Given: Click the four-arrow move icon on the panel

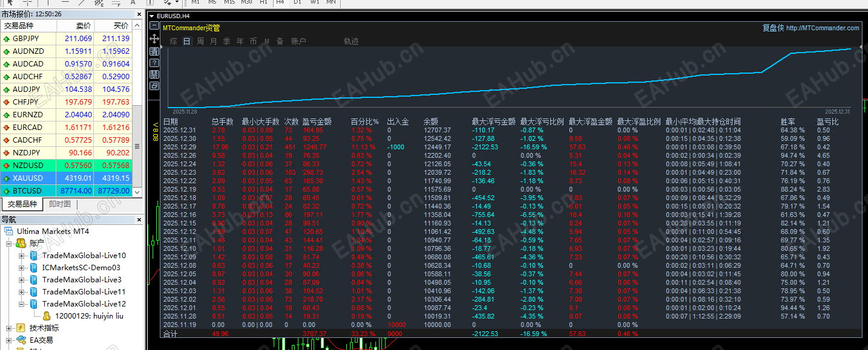Looking at the screenshot, I should click(154, 39).
